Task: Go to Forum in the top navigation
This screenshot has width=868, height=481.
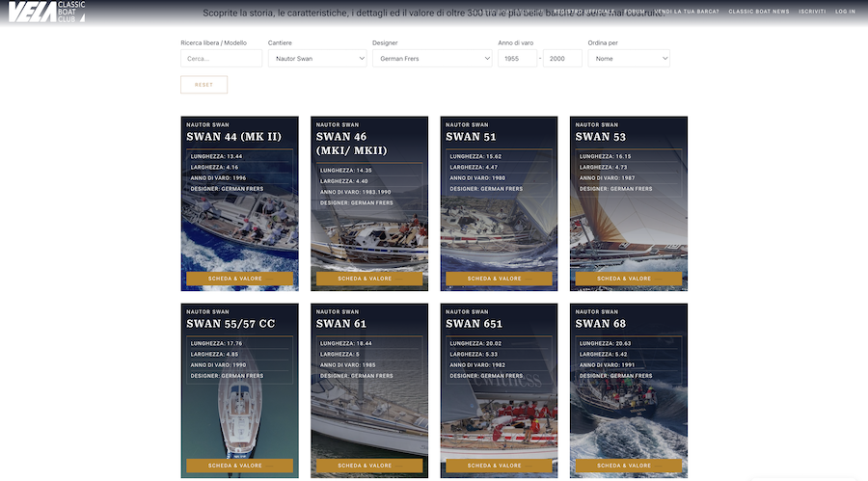Action: (x=635, y=12)
